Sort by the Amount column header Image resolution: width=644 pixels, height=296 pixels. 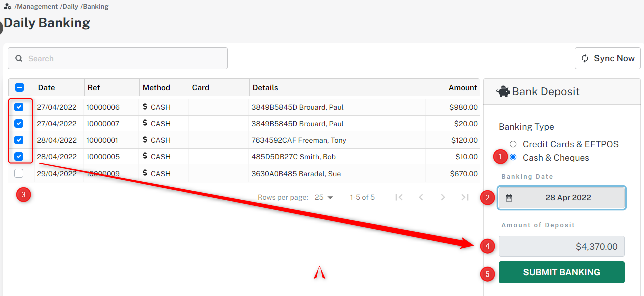pos(463,87)
